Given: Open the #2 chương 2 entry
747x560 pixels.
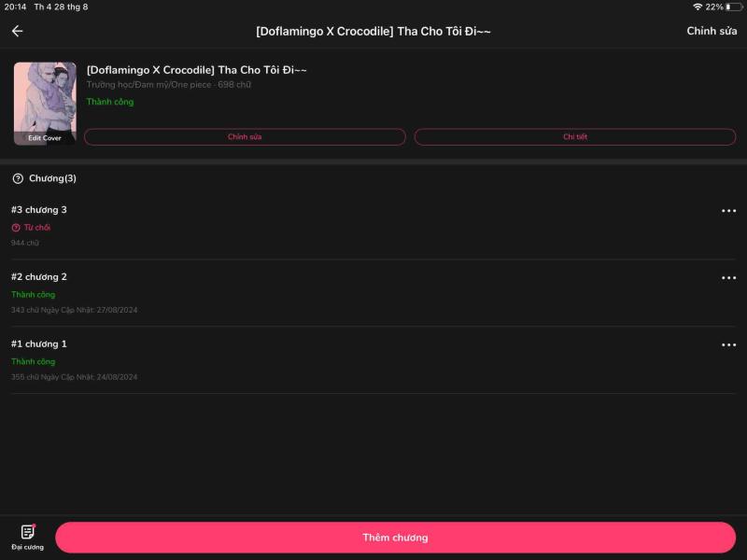Looking at the screenshot, I should 39,277.
